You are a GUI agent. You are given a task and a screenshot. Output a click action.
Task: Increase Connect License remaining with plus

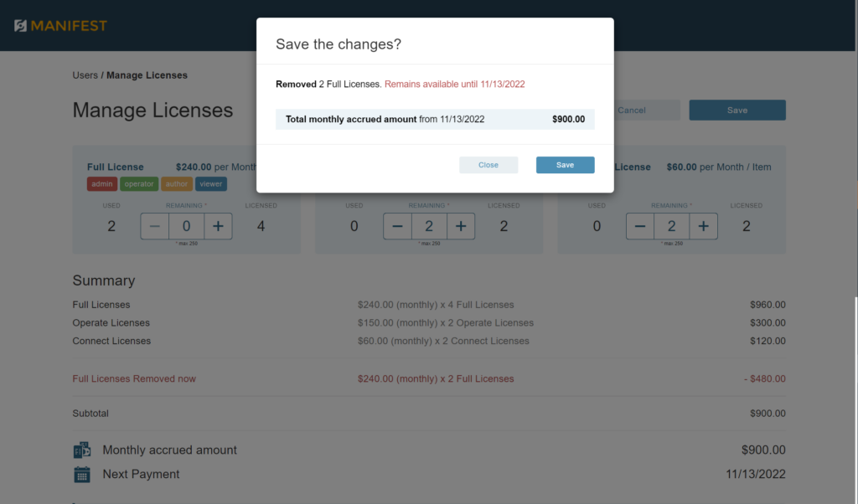click(703, 226)
